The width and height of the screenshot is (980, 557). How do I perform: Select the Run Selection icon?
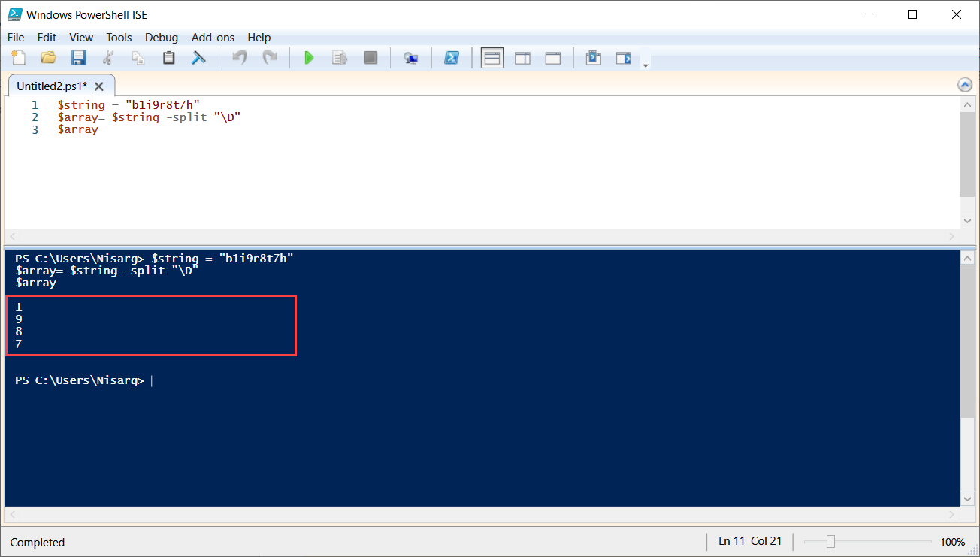point(339,57)
